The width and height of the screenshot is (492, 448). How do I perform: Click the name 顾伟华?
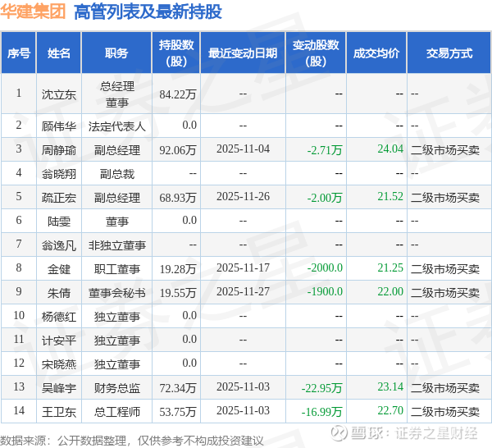(59, 126)
